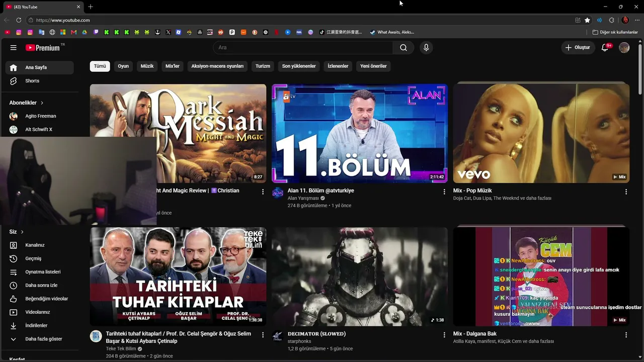
Task: Open Alan Yarışması channel link
Action: [303, 198]
